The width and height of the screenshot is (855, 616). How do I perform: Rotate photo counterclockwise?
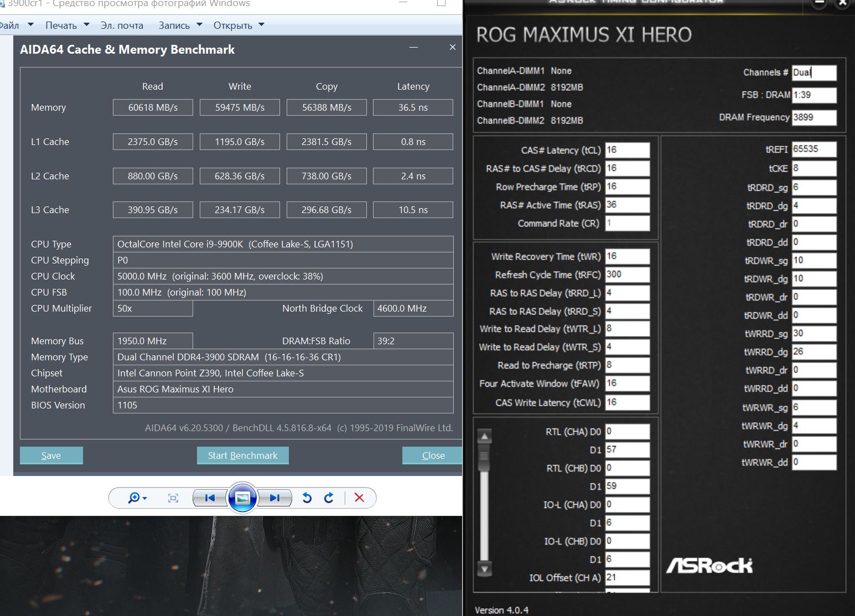[307, 498]
